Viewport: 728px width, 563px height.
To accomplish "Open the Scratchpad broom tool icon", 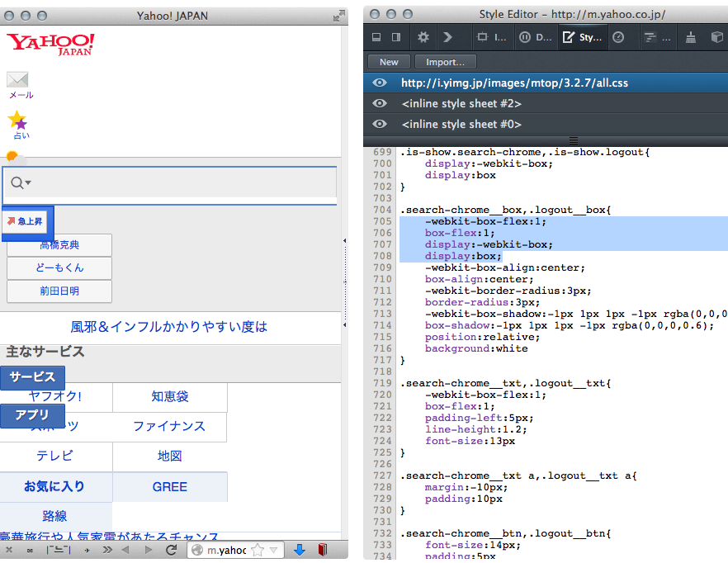I will click(691, 37).
